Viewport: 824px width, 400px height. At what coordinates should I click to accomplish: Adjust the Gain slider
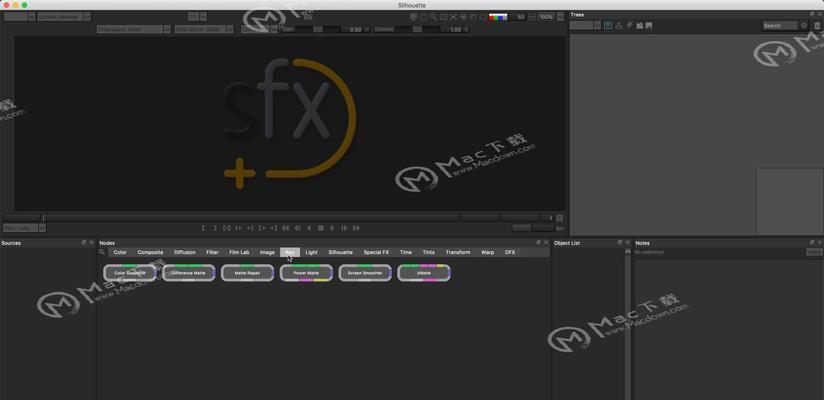(317, 29)
